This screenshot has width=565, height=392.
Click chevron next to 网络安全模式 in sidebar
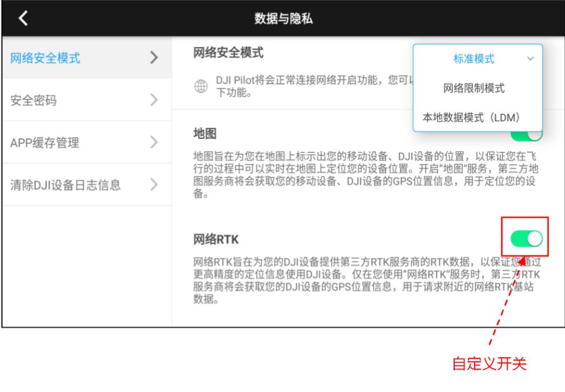(154, 58)
